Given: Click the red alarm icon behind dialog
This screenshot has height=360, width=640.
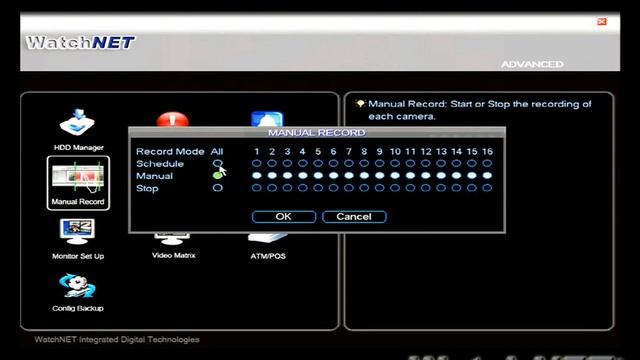Looking at the screenshot, I should pos(173,119).
